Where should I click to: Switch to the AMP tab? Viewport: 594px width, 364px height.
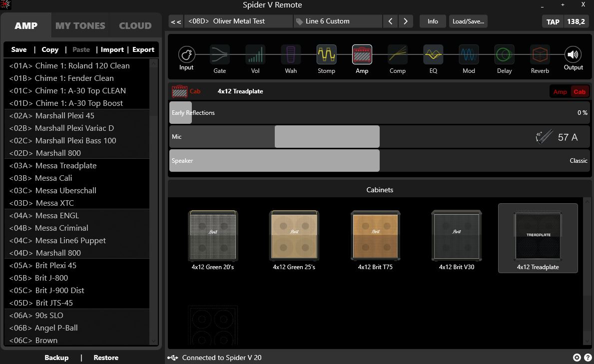coord(26,25)
